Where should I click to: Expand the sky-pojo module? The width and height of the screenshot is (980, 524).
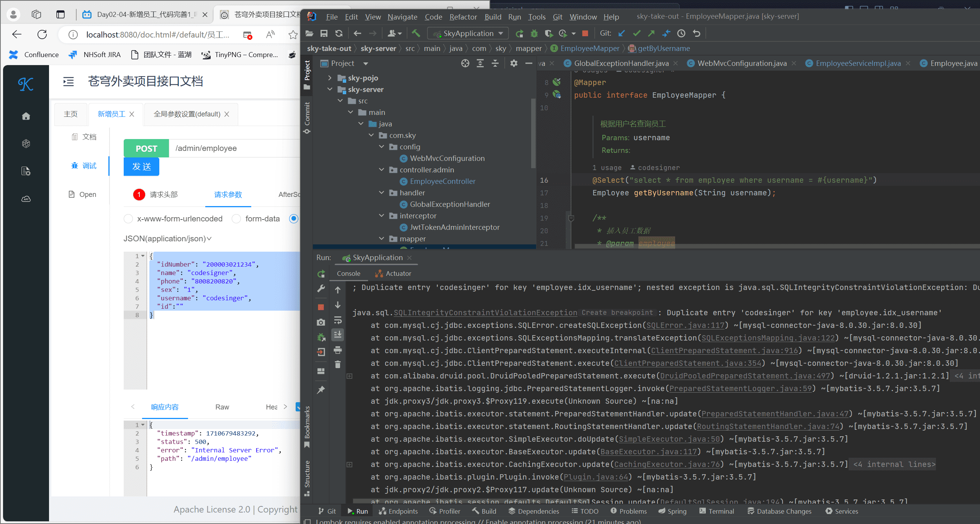tap(330, 78)
